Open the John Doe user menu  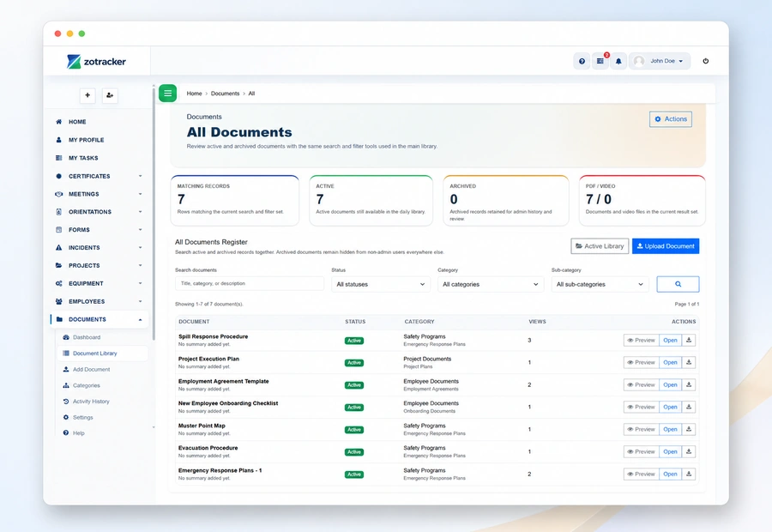pos(660,61)
